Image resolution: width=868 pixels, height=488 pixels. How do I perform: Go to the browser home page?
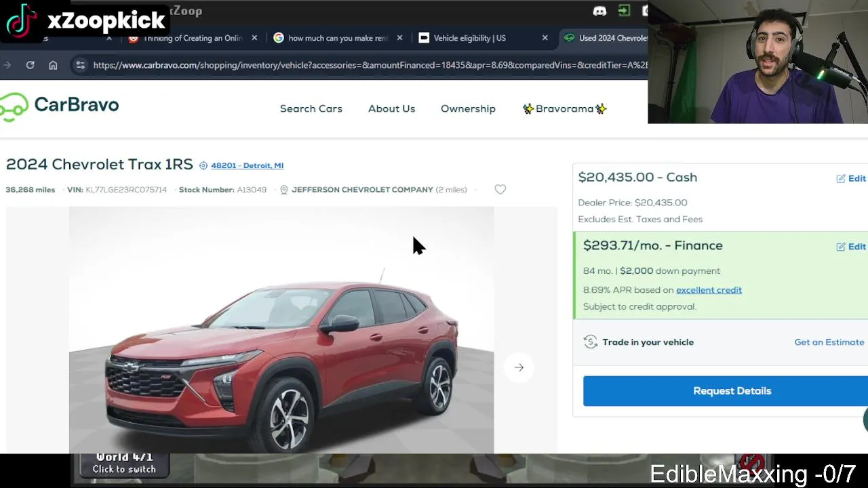pyautogui.click(x=53, y=65)
